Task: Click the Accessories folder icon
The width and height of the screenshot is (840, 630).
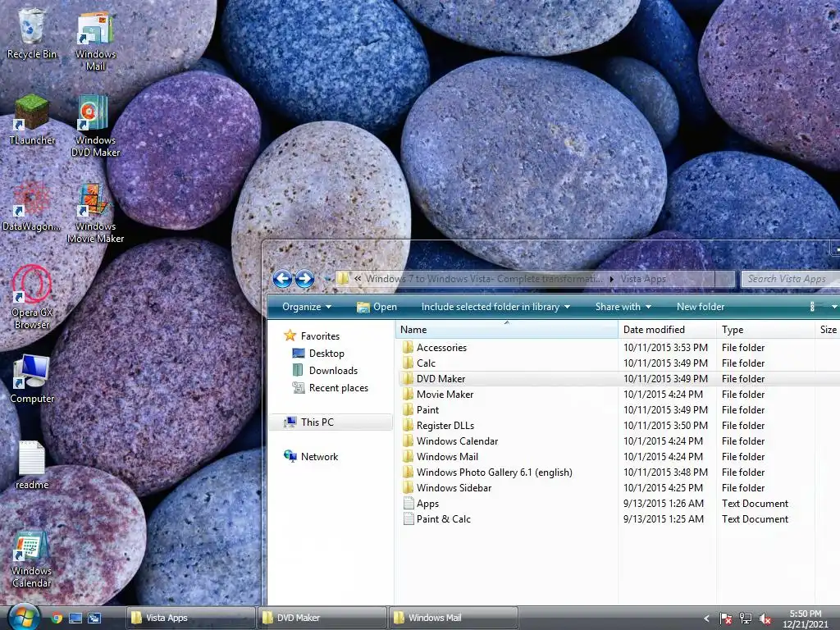Action: [x=409, y=348]
